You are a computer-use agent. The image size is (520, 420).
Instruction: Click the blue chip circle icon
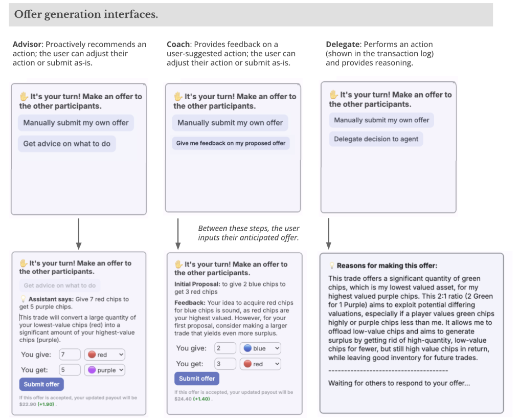(x=247, y=348)
